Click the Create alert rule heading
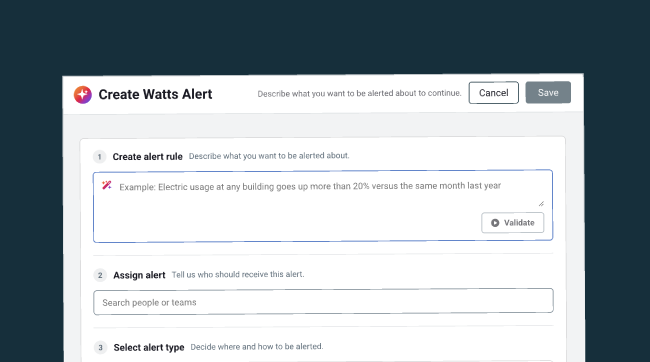 (x=148, y=157)
